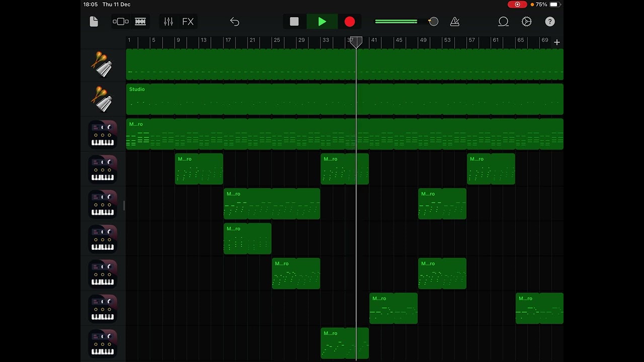Select the Studio percussion track icon

coord(103,99)
